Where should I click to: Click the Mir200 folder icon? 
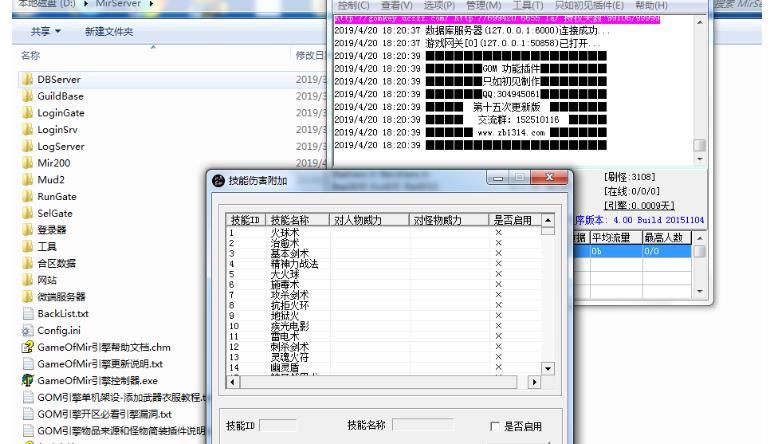click(x=27, y=163)
